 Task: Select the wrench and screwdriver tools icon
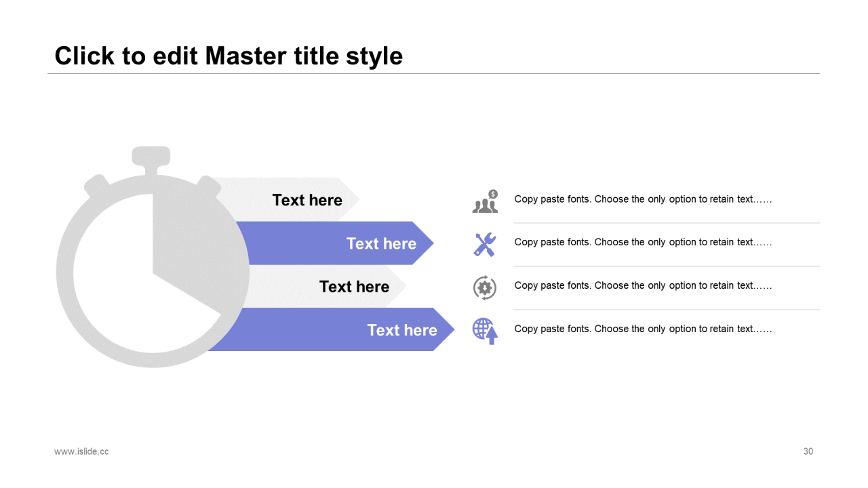point(485,244)
